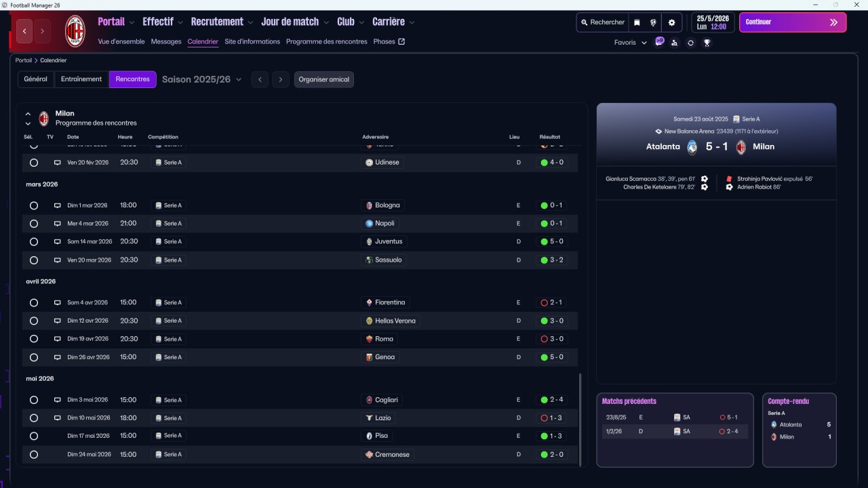Image resolution: width=868 pixels, height=488 pixels.
Task: Select the Juventus match radio button
Action: click(x=34, y=241)
